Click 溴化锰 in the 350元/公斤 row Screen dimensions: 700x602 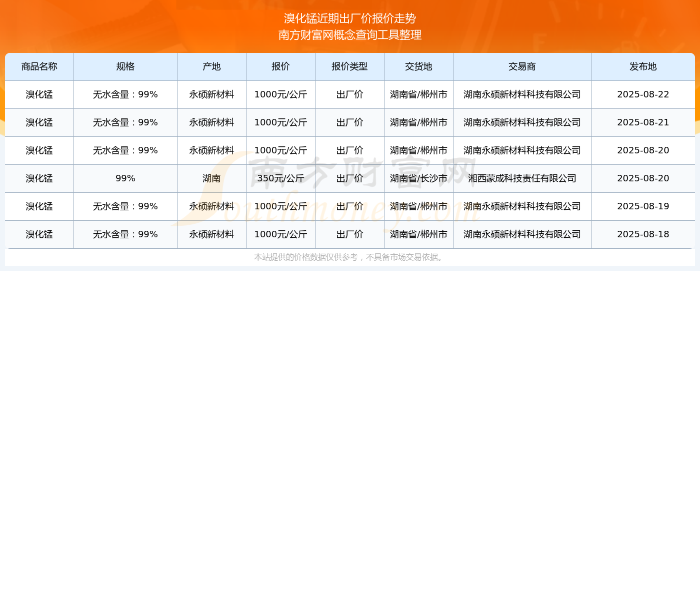click(x=39, y=179)
